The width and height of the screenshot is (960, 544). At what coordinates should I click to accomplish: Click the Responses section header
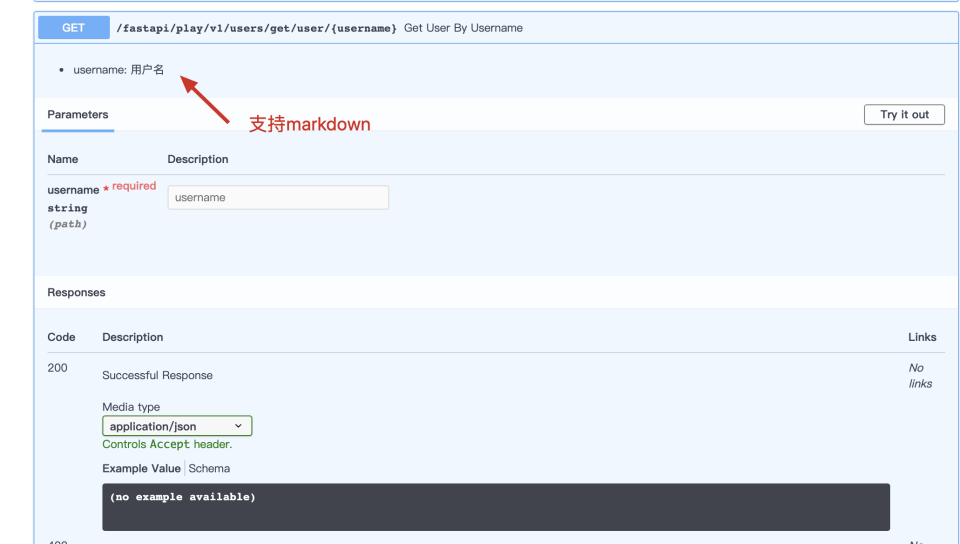pyautogui.click(x=77, y=292)
